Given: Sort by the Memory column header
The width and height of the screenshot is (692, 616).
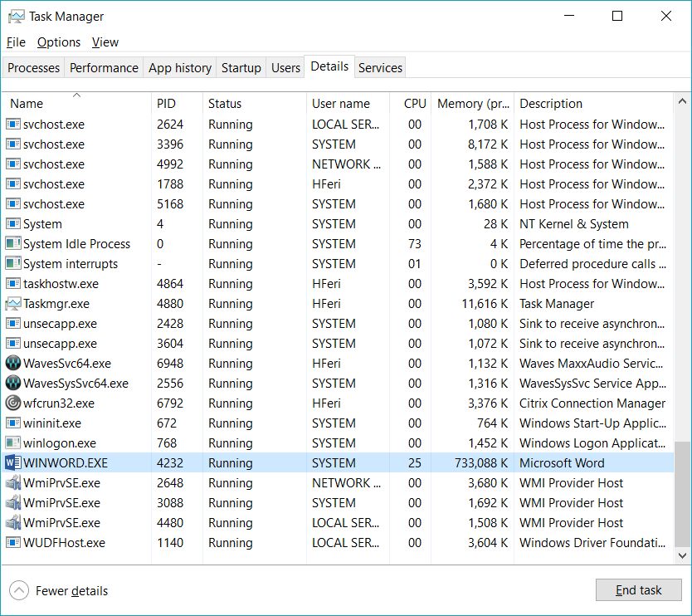Looking at the screenshot, I should [473, 103].
